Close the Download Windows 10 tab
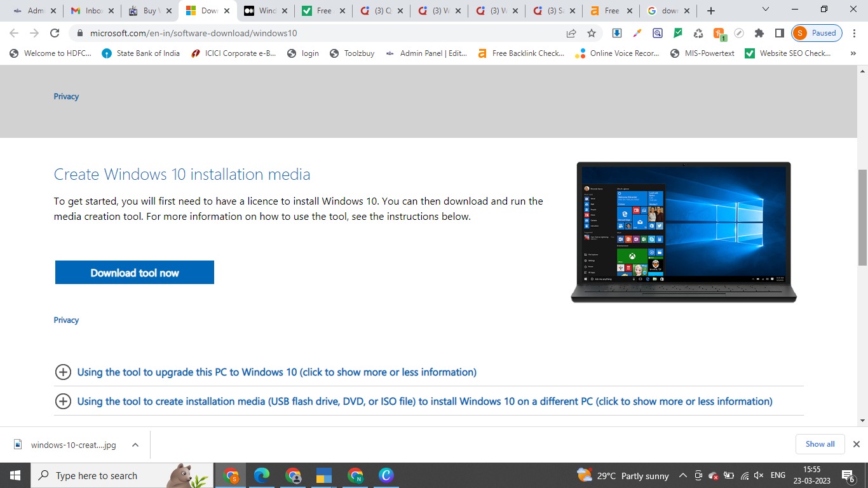This screenshot has height=488, width=868. tap(227, 11)
